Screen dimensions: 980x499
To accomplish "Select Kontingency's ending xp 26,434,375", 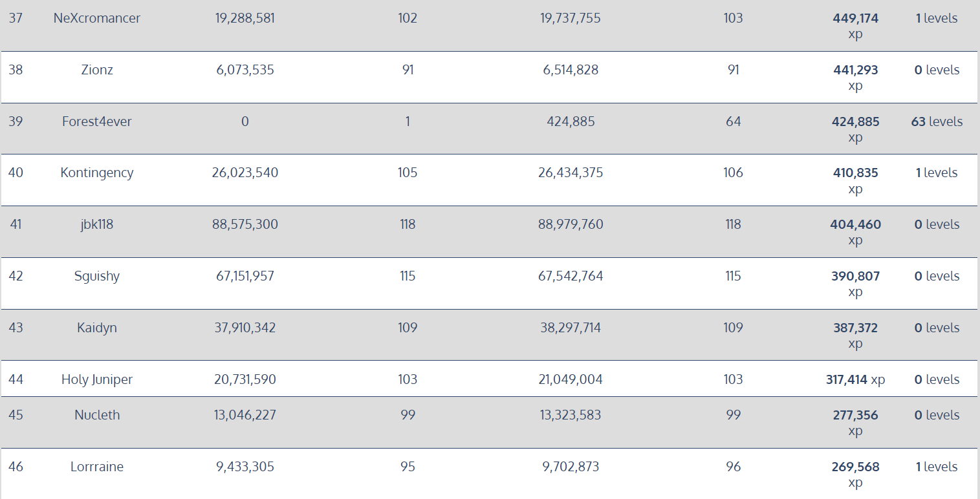I will 571,173.
